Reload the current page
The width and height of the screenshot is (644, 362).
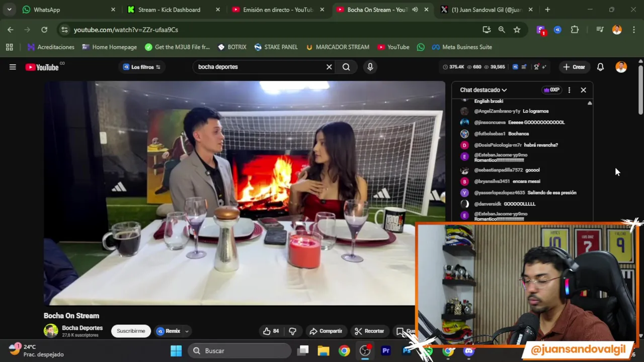tap(44, 30)
